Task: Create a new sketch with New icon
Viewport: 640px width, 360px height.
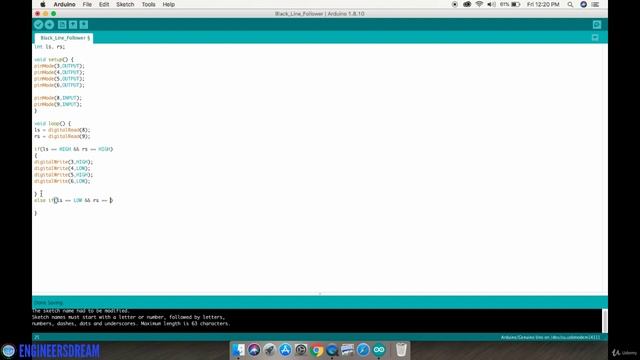Action: tap(62, 24)
